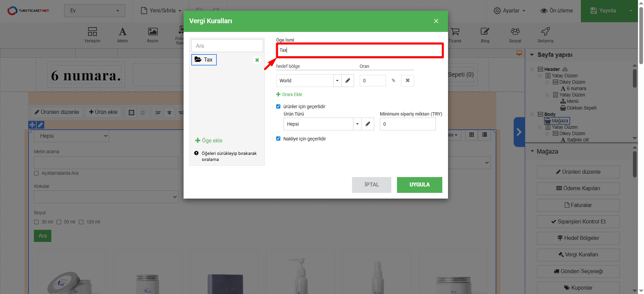Open the Yeni/Sıfırla menu
The width and height of the screenshot is (644, 294).
point(161,11)
